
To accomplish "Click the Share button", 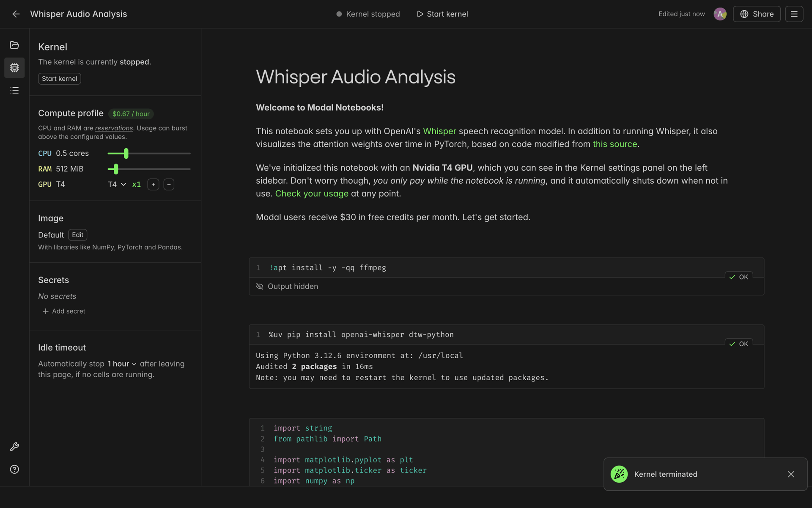I will click(757, 14).
